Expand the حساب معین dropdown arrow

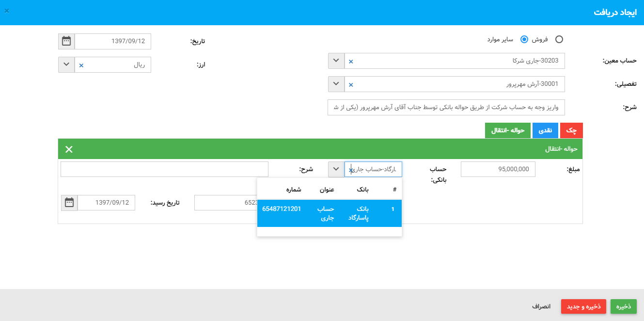tap(336, 61)
